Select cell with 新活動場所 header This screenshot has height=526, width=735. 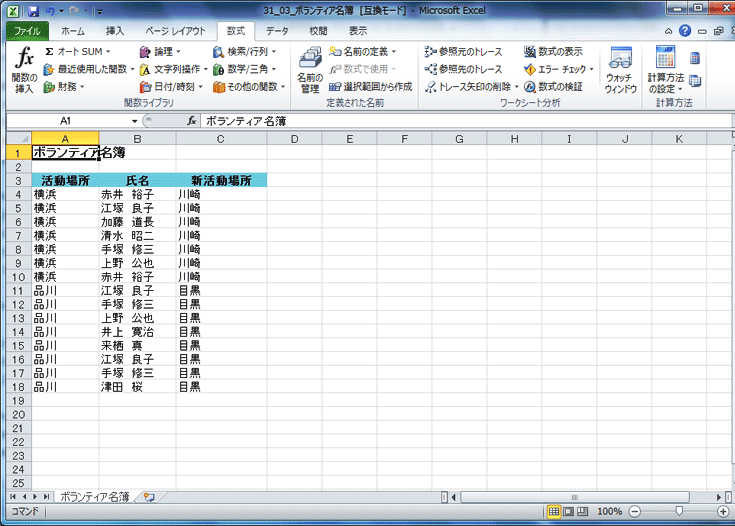click(221, 180)
